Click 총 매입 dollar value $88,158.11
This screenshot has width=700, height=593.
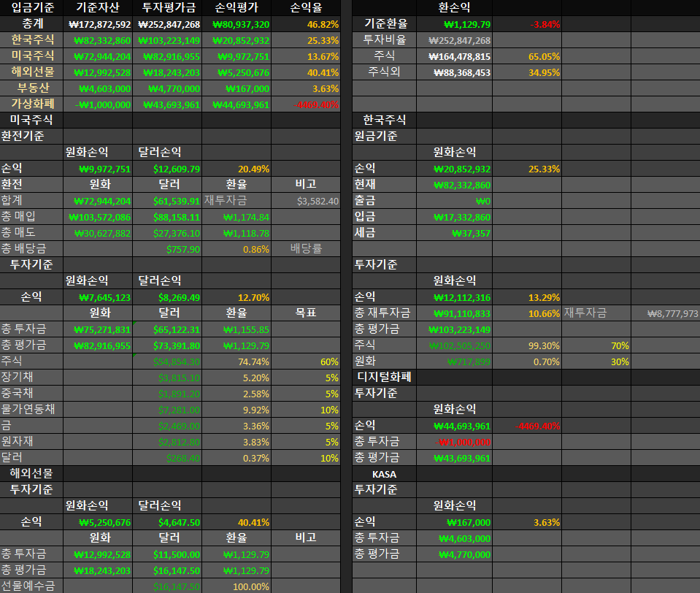167,217
